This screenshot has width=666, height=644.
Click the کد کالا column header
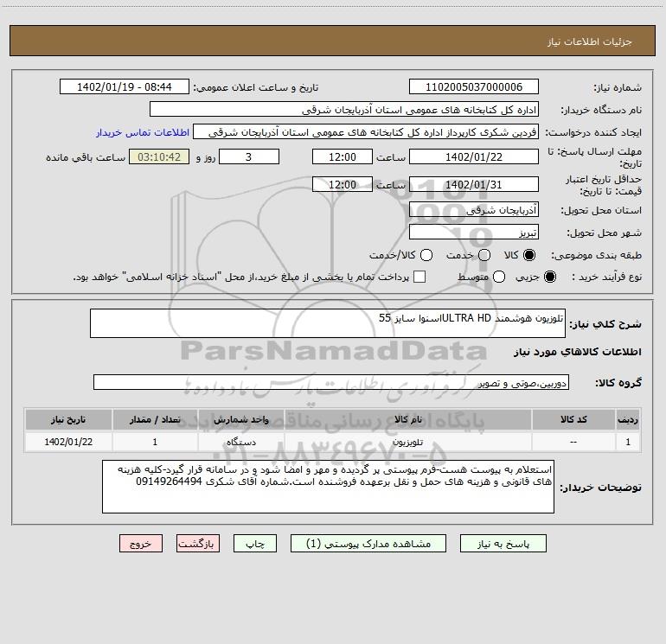tap(573, 419)
